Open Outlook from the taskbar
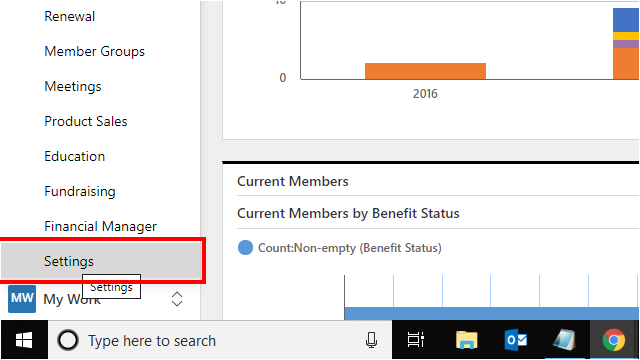This screenshot has width=640, height=360. pos(516,340)
